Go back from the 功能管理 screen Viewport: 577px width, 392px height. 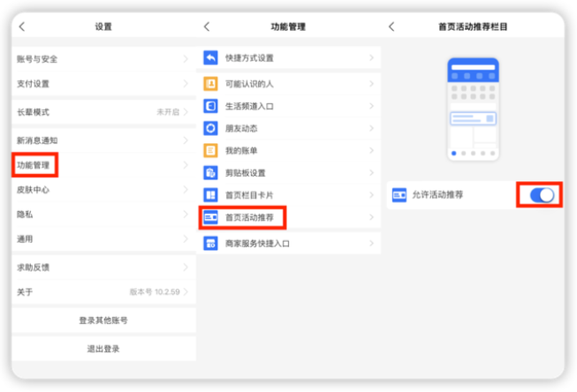[x=207, y=26]
